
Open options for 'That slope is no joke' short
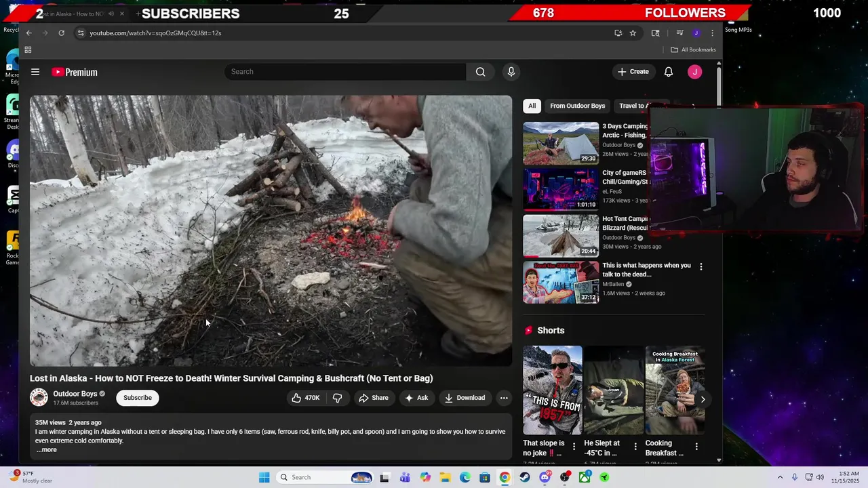574,446
